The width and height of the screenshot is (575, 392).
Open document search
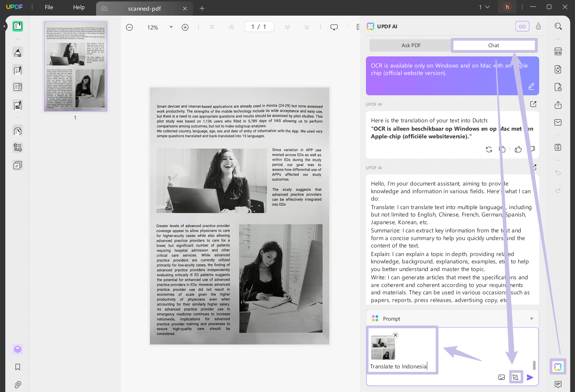(558, 26)
